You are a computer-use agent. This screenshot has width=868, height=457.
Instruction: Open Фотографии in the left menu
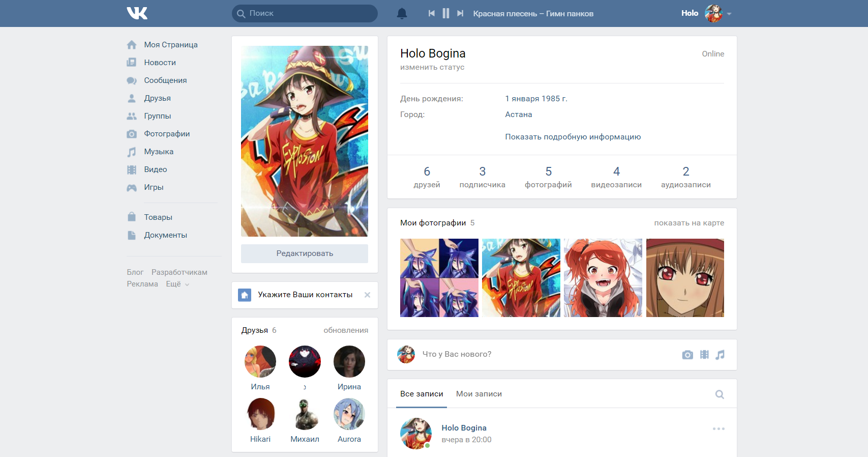(x=167, y=134)
